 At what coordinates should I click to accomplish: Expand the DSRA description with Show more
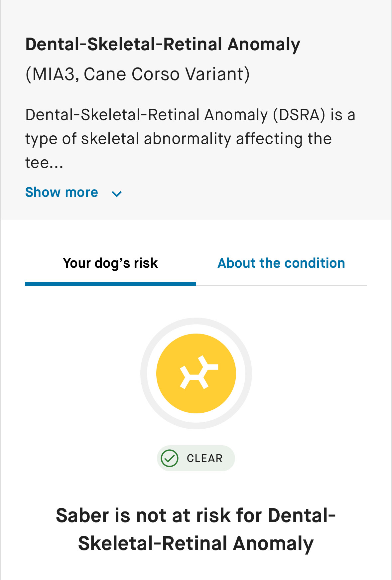pos(62,192)
